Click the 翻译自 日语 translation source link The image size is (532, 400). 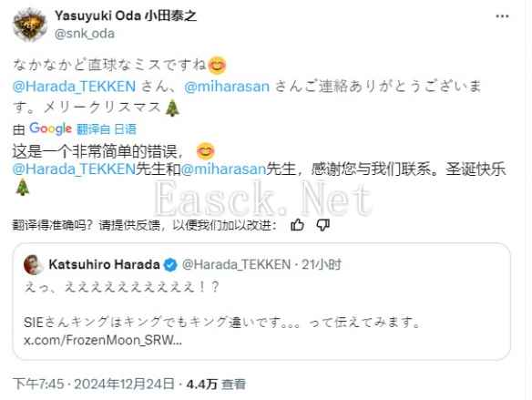pos(107,128)
